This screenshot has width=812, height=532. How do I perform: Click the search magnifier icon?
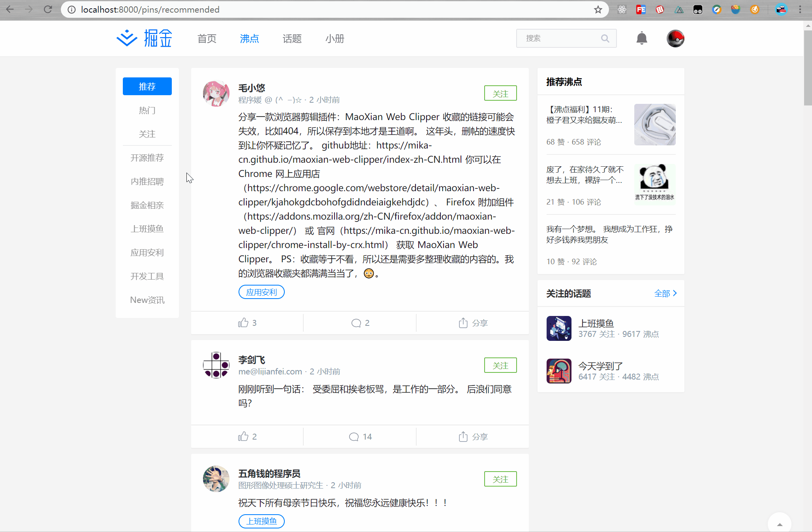tap(605, 38)
